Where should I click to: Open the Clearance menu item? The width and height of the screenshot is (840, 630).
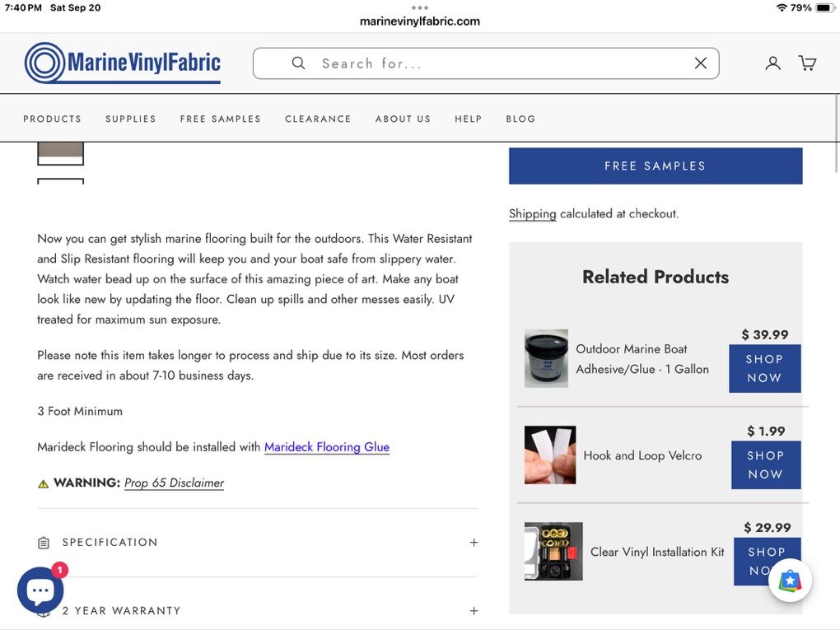[x=318, y=119]
